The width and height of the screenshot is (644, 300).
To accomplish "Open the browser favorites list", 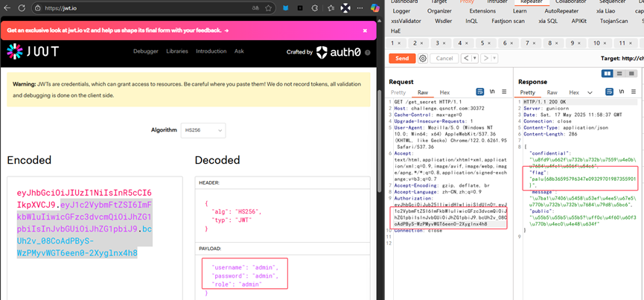I will tap(331, 7).
